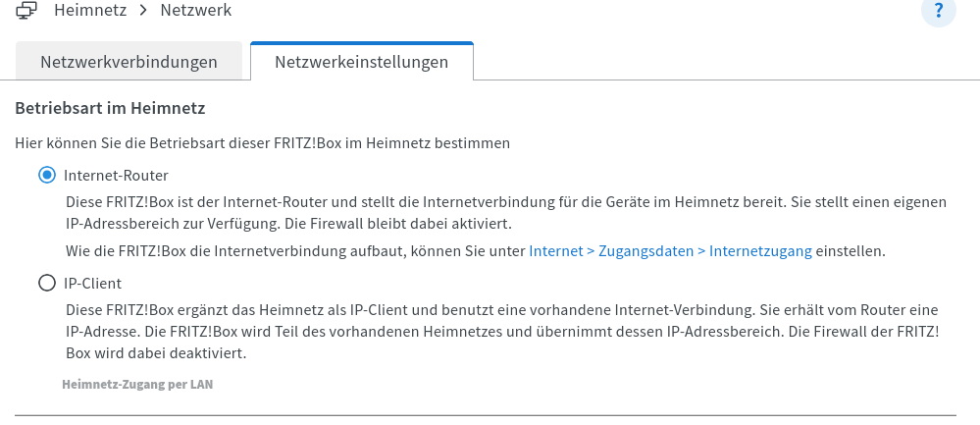Click the intro text starting with Hier können Sie
This screenshot has width=980, height=425.
(262, 143)
